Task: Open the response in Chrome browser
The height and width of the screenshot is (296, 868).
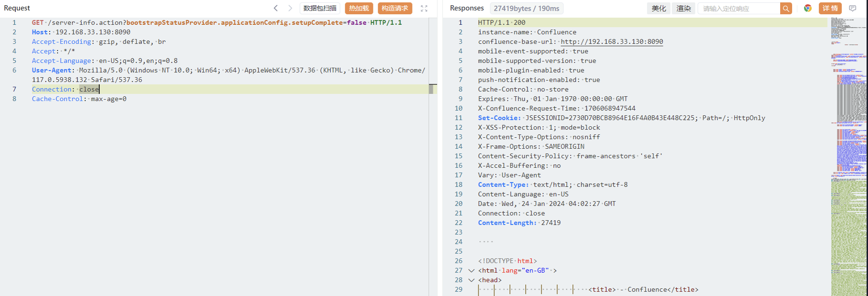Action: (x=808, y=8)
